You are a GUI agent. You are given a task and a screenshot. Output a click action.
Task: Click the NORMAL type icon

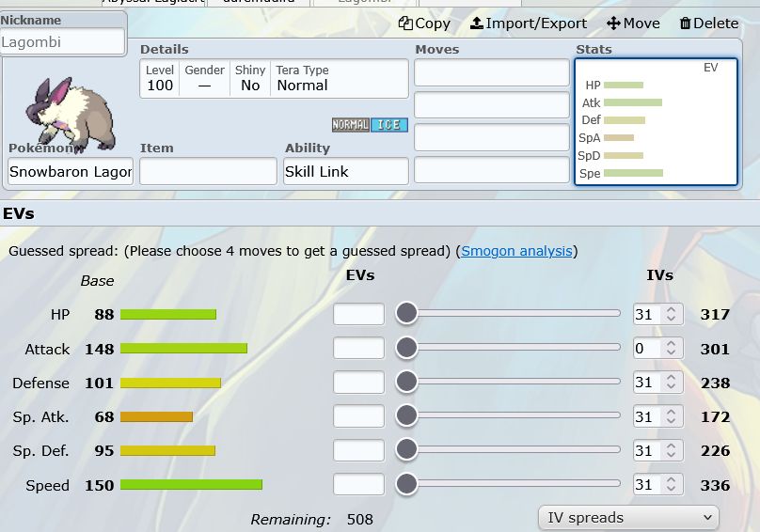pos(351,125)
